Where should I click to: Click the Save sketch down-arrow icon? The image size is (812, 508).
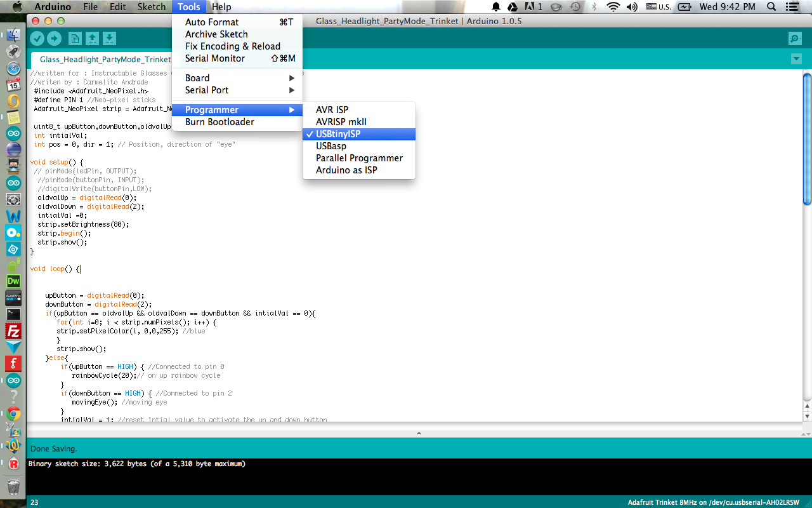click(109, 39)
